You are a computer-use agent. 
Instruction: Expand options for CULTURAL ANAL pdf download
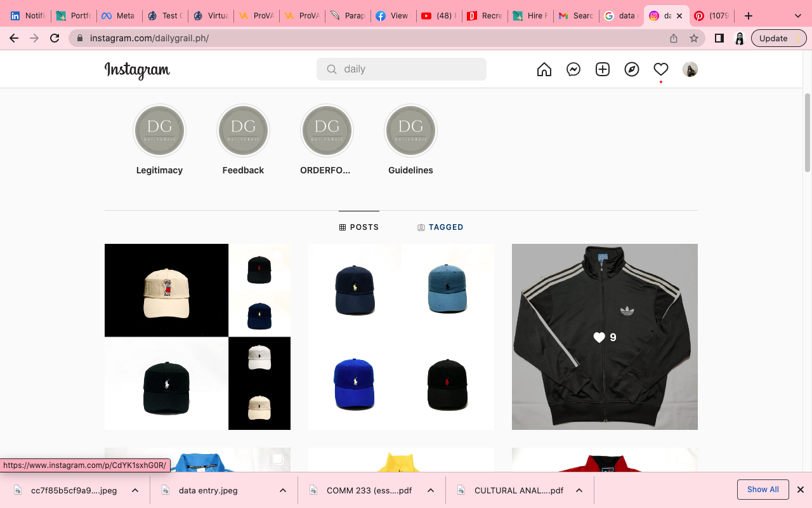tap(579, 490)
